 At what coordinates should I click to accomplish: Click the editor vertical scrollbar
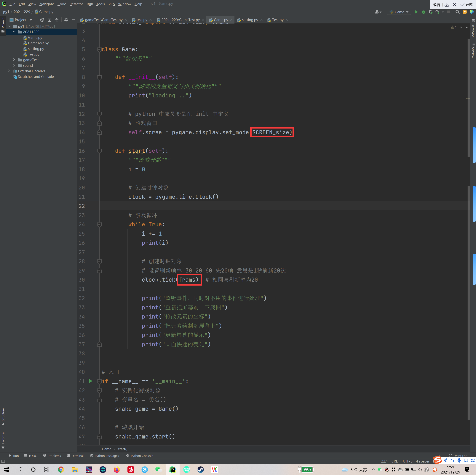[468, 99]
